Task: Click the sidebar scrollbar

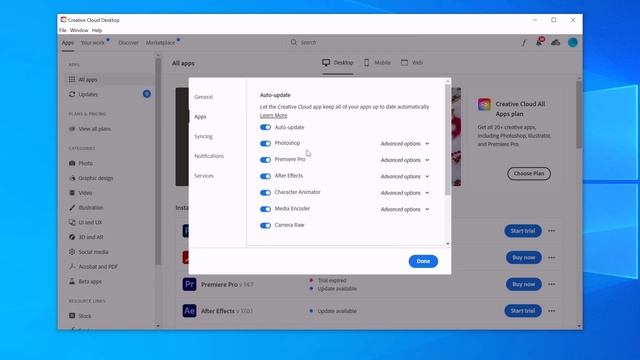Action: pos(158,161)
